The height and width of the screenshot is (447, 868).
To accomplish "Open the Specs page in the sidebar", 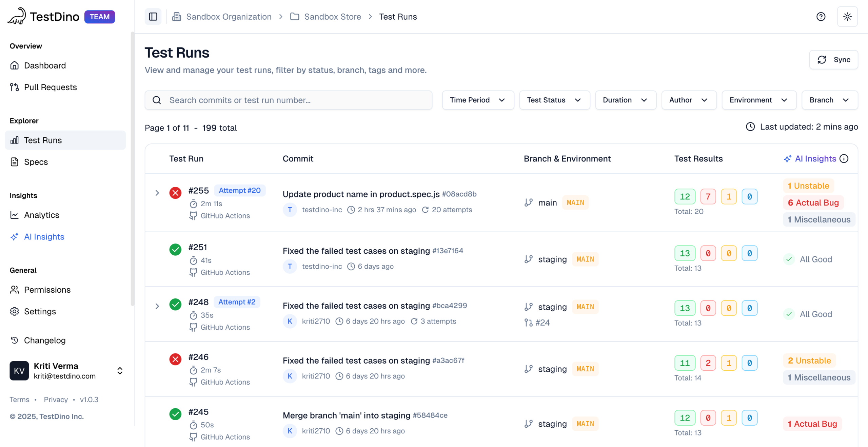I will (x=36, y=162).
